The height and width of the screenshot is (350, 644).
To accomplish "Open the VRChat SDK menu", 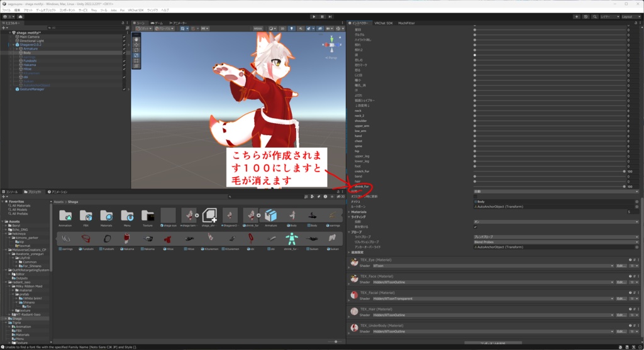I will coord(136,10).
